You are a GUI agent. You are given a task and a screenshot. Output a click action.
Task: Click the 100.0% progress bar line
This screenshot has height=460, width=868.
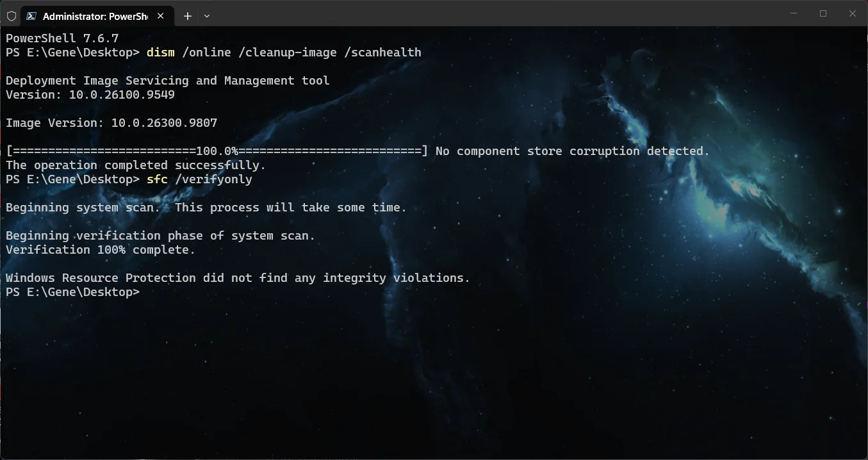click(x=217, y=151)
